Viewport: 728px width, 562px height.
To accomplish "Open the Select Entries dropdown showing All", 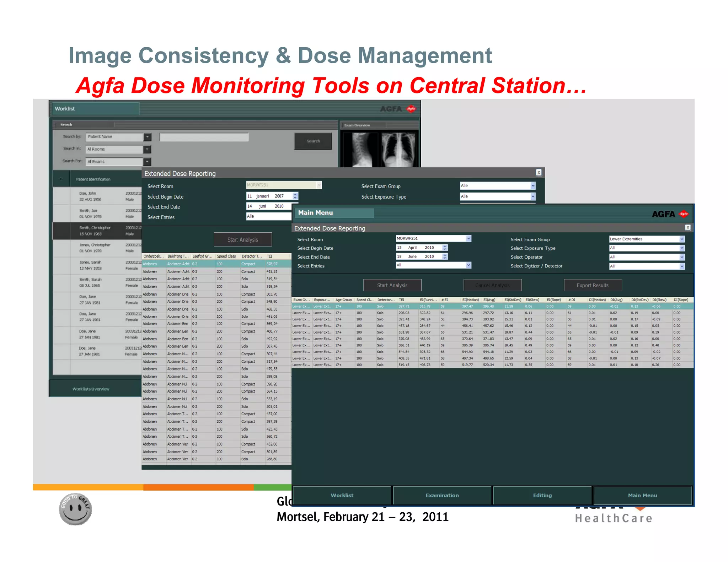I will [434, 265].
